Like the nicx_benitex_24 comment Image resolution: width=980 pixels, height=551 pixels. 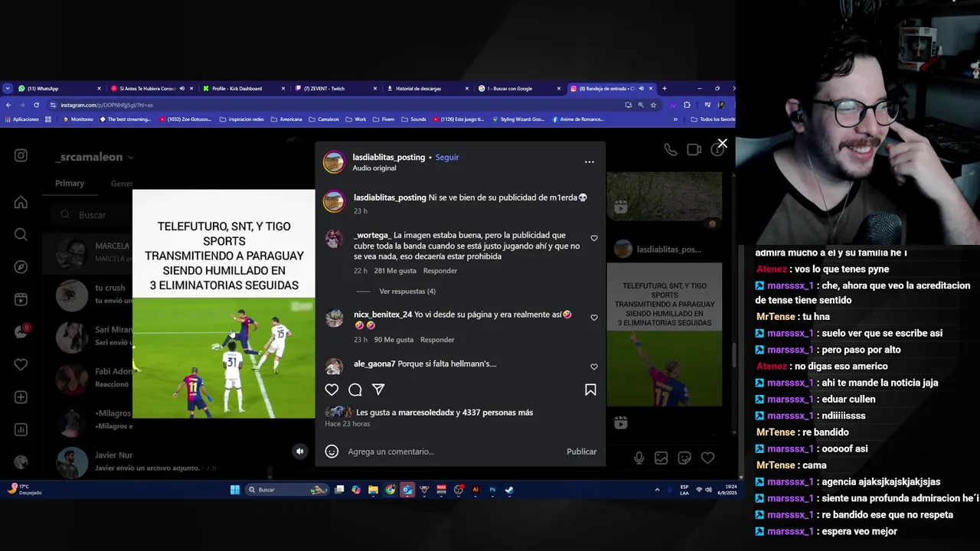click(594, 318)
